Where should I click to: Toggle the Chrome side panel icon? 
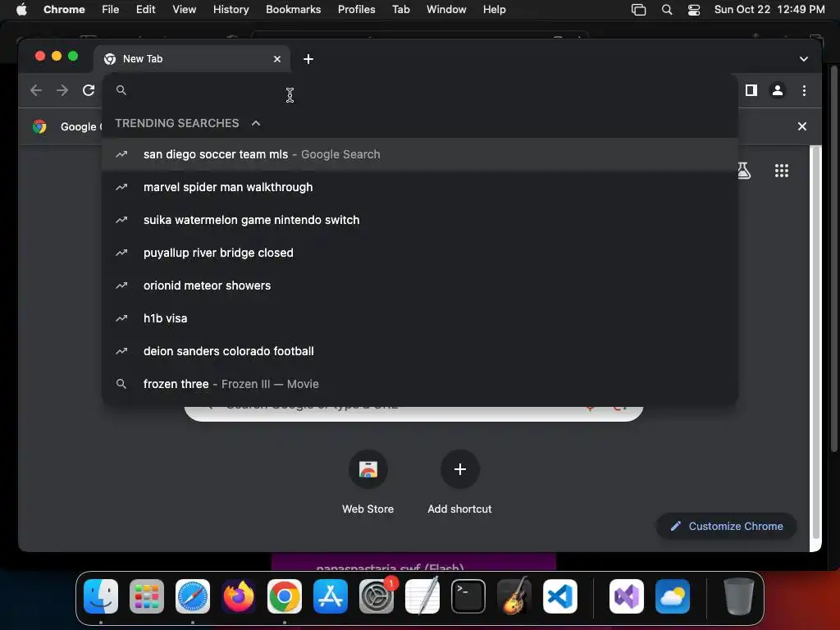[751, 90]
